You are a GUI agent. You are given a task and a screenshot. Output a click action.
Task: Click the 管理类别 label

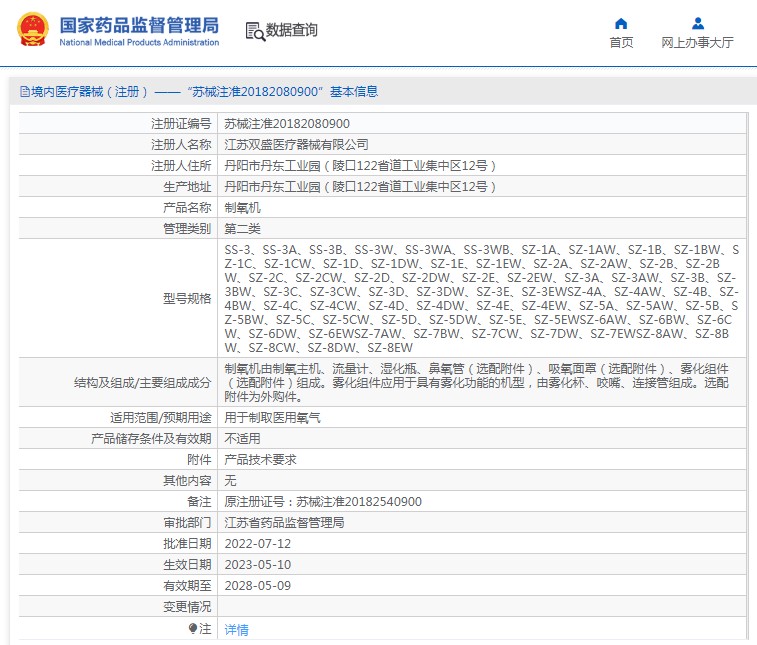point(187,228)
